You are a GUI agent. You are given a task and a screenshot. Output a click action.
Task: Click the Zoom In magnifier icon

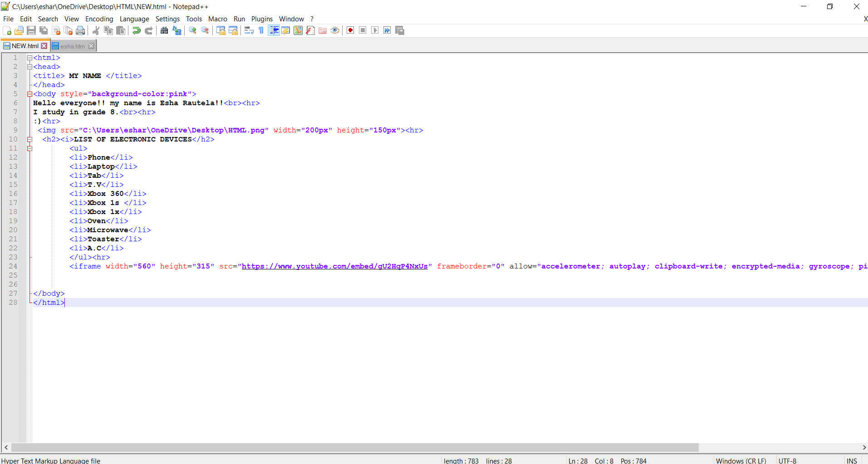pos(192,30)
